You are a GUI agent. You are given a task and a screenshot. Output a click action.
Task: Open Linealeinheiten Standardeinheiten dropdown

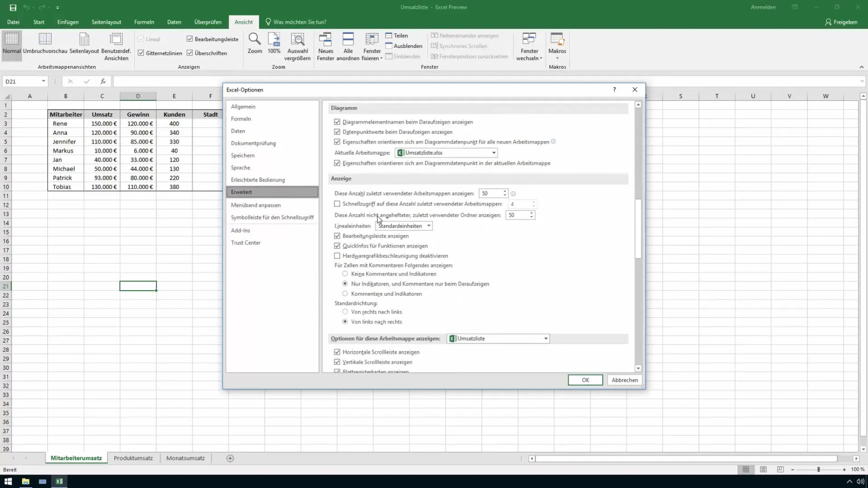pos(404,226)
